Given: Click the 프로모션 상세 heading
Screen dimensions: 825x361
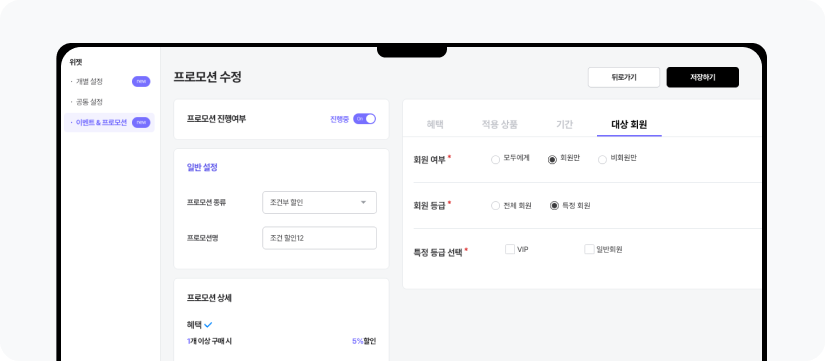Looking at the screenshot, I should pyautogui.click(x=209, y=298).
